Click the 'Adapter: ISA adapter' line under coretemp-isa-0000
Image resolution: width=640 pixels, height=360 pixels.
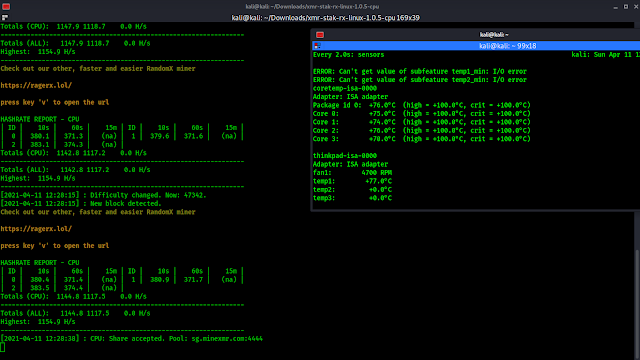pos(351,97)
